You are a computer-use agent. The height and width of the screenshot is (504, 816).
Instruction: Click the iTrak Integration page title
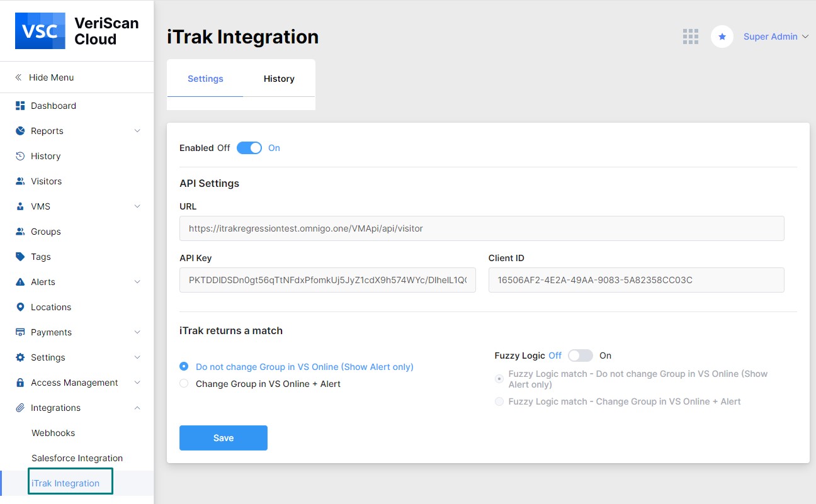coord(242,36)
